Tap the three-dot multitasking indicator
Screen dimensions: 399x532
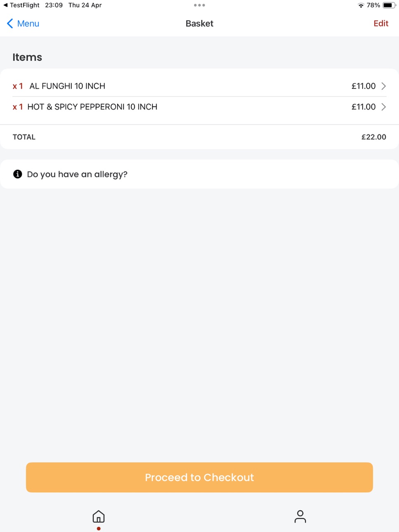(199, 5)
